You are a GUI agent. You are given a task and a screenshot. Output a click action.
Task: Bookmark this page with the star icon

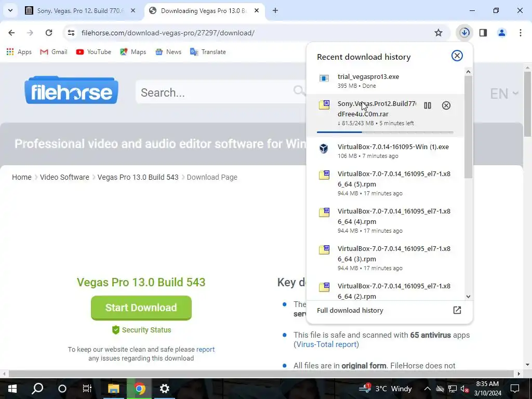[438, 33]
